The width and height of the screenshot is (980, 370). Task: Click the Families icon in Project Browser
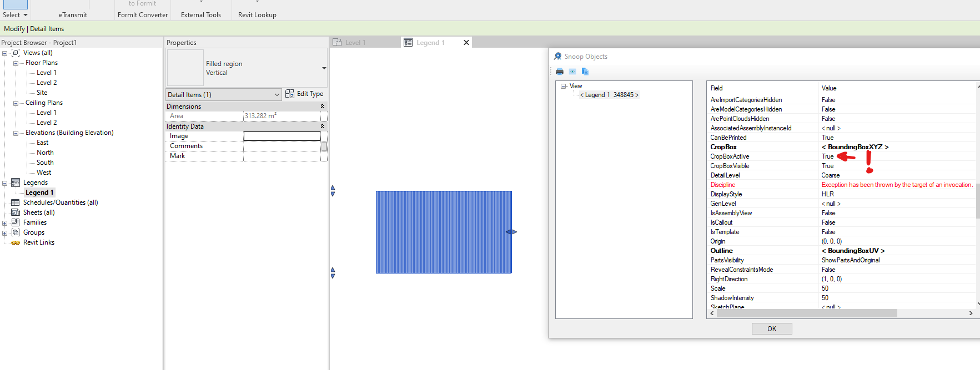[x=16, y=222]
